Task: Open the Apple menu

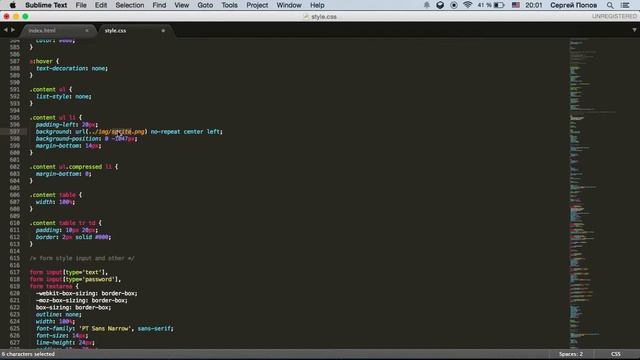Action: tap(13, 5)
